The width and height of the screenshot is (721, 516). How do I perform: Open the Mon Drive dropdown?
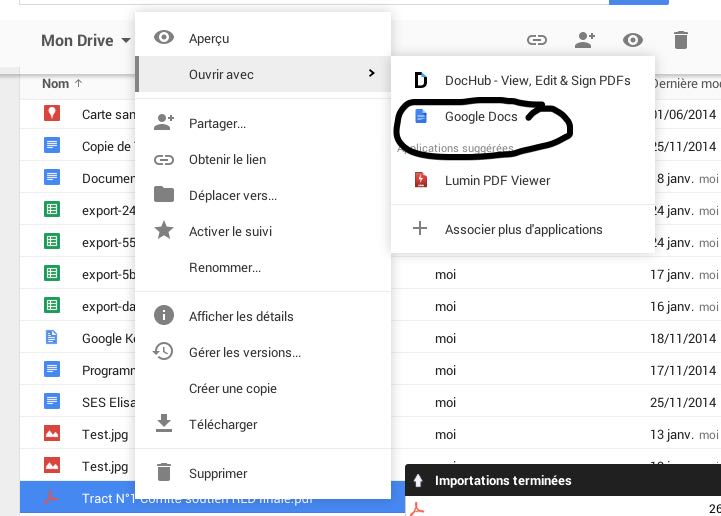(x=86, y=40)
